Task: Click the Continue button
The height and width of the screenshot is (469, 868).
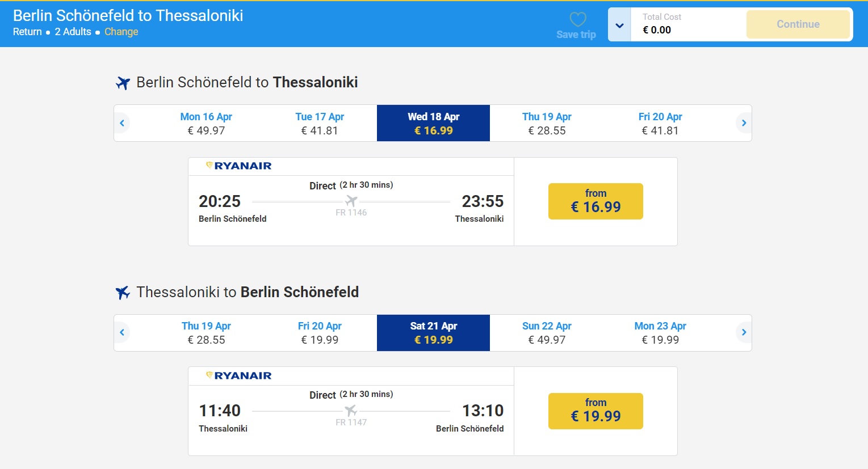Action: coord(798,24)
